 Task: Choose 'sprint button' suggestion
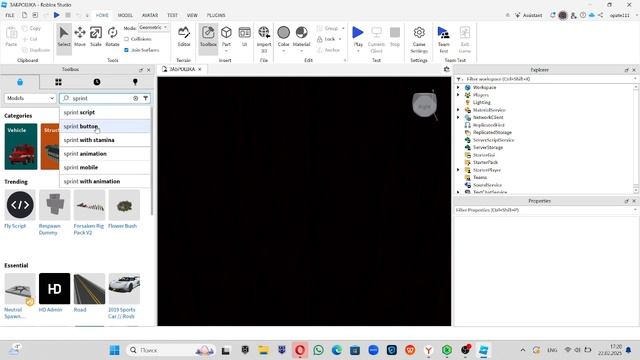105,126
